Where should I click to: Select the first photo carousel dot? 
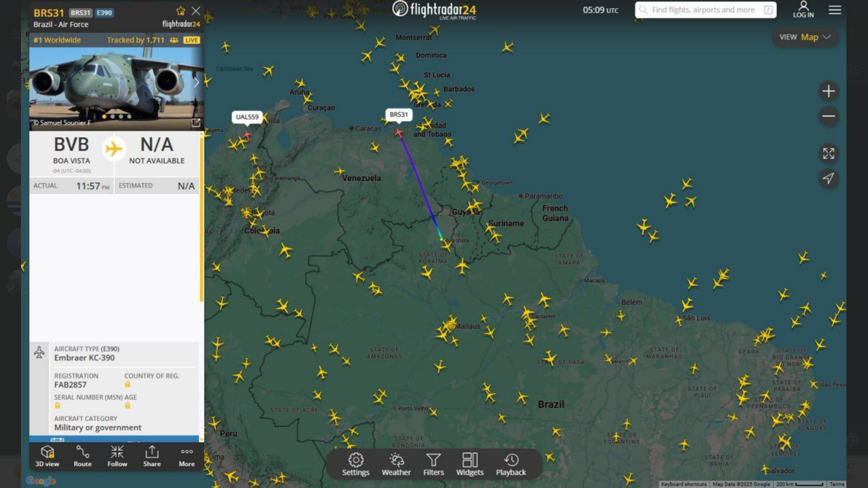(x=104, y=117)
